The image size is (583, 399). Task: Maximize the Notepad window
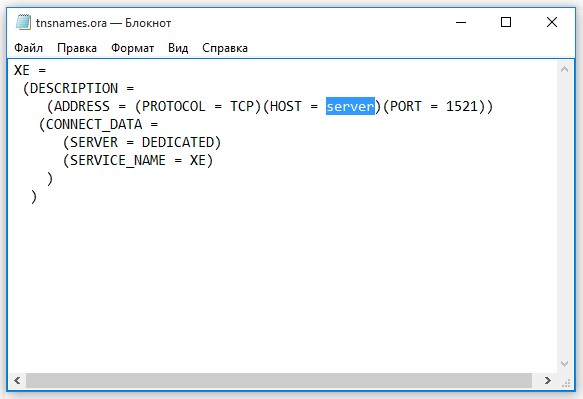coord(506,22)
